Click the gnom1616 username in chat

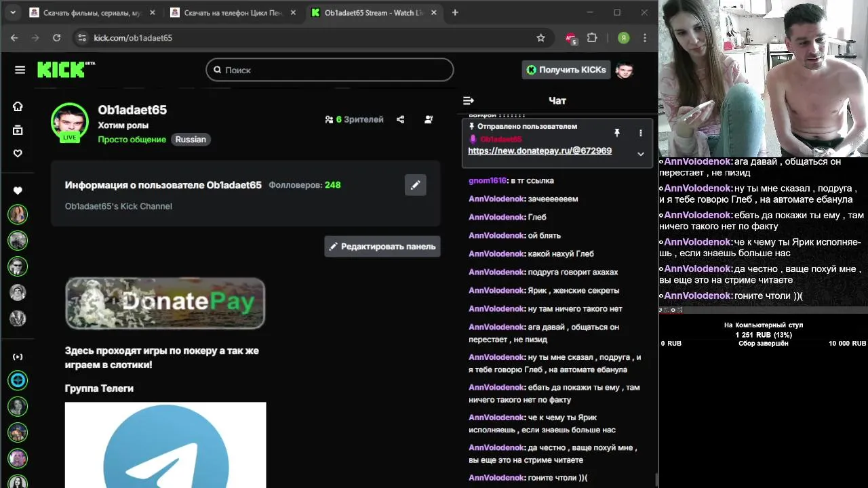click(488, 181)
